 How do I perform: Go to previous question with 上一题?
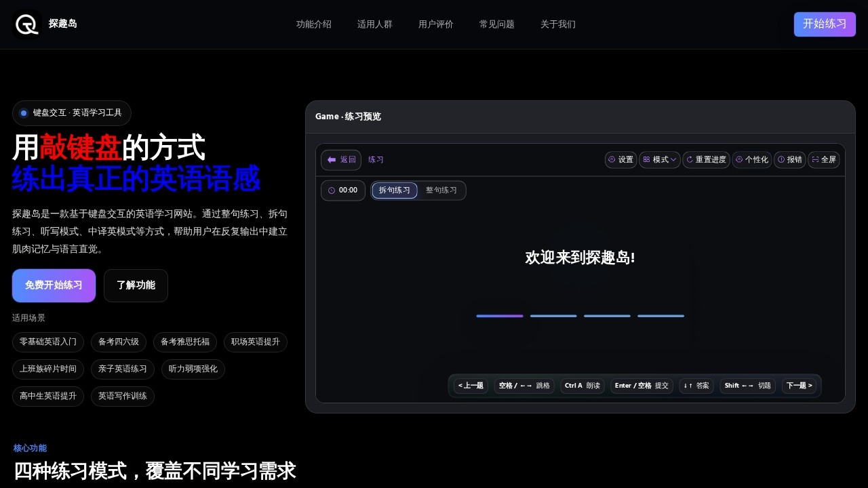[471, 386]
